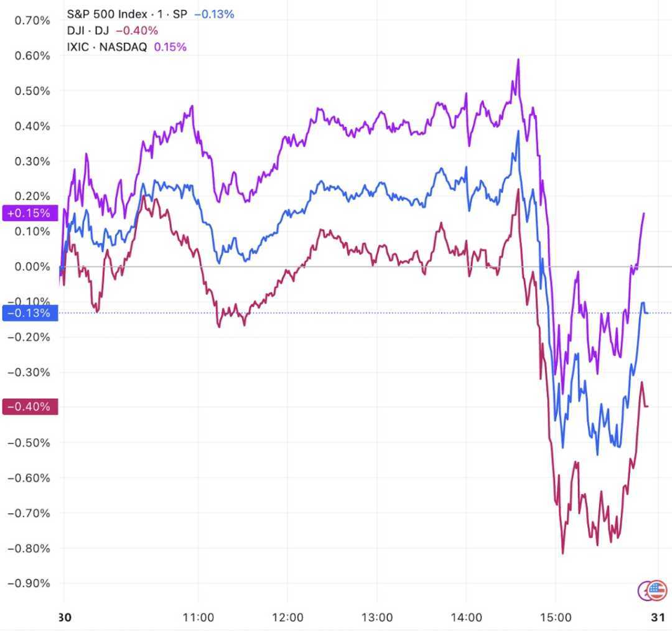Click the 12:00 time axis label
Screen dimensions: 672x631
click(x=287, y=617)
